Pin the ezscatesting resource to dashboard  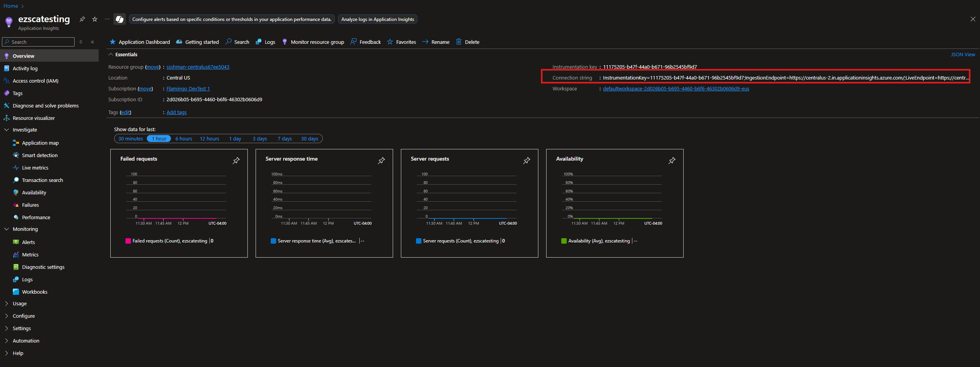pos(82,19)
